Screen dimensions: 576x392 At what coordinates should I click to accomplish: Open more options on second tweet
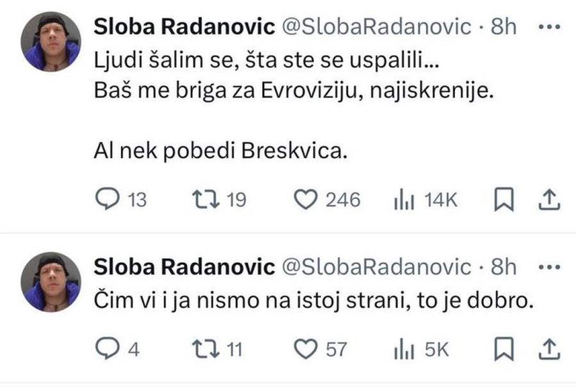point(548,269)
